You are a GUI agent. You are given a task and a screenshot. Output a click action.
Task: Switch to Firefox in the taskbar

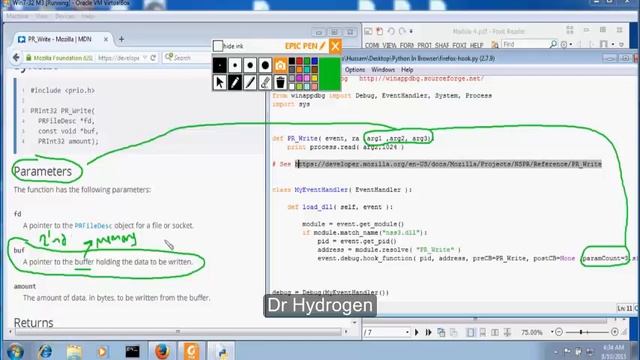pos(162,351)
